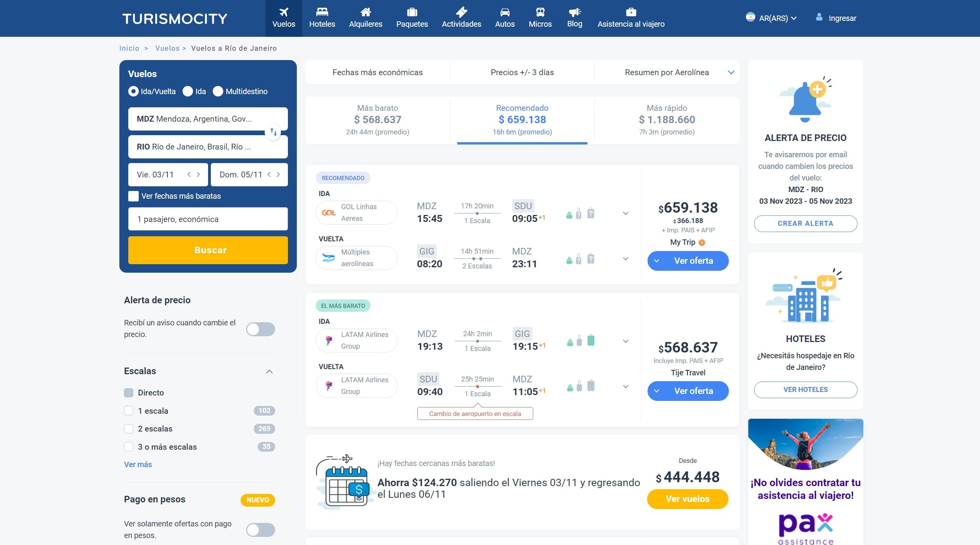The width and height of the screenshot is (980, 545).
Task: Open Micros using the bus icon
Action: [x=540, y=12]
